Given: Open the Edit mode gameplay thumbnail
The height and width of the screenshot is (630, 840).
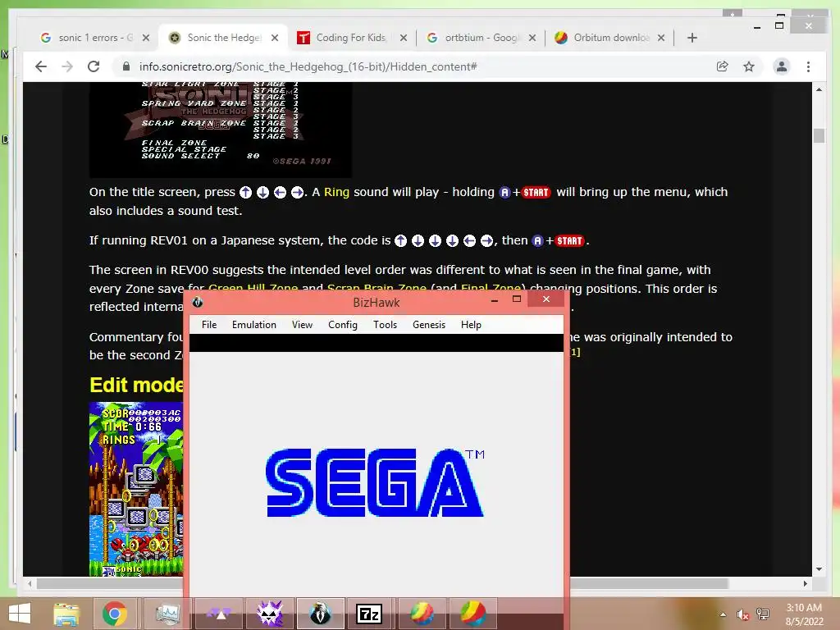Looking at the screenshot, I should [136, 489].
